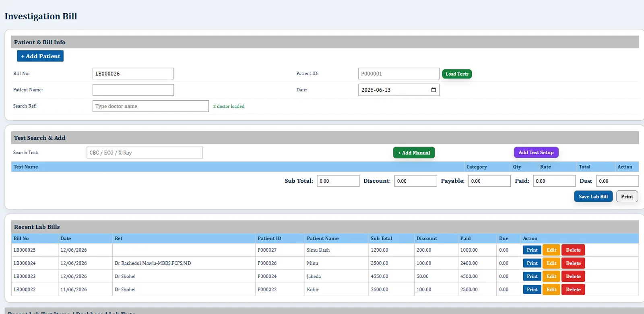The height and width of the screenshot is (314, 644).
Task: Edit bill LB000025
Action: pyautogui.click(x=551, y=250)
